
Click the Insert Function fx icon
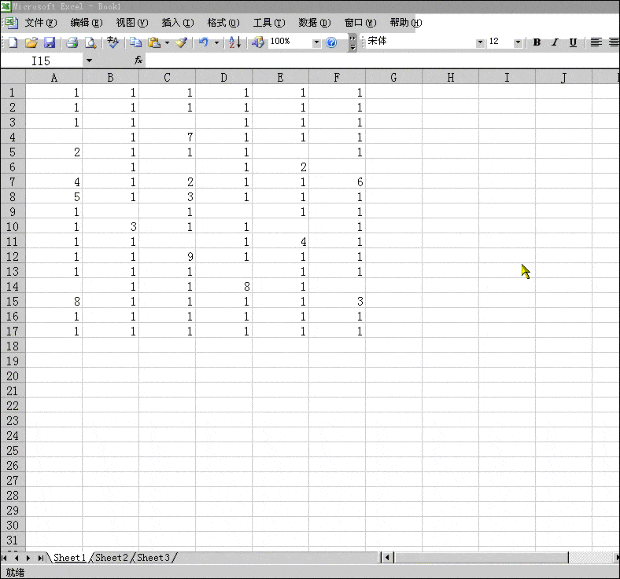[x=138, y=61]
